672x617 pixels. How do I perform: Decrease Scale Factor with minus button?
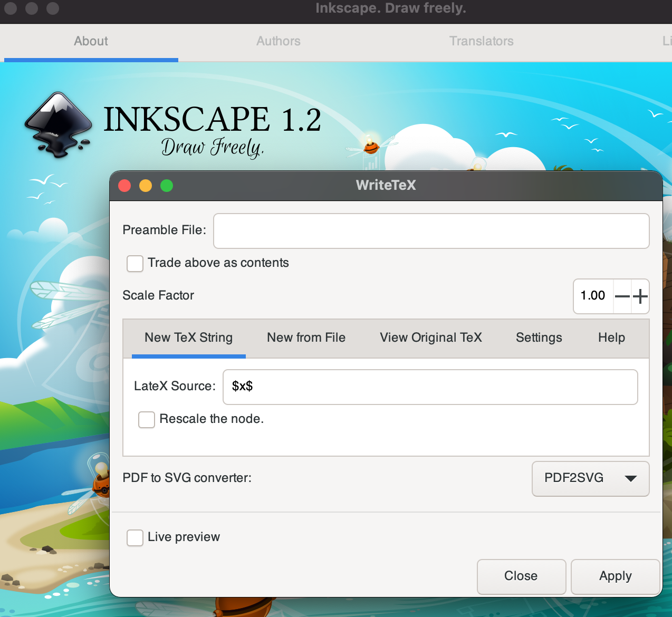[x=622, y=296]
